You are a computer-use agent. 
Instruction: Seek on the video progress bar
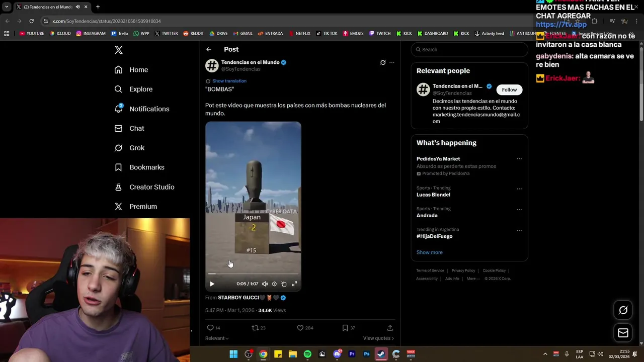[x=253, y=274]
